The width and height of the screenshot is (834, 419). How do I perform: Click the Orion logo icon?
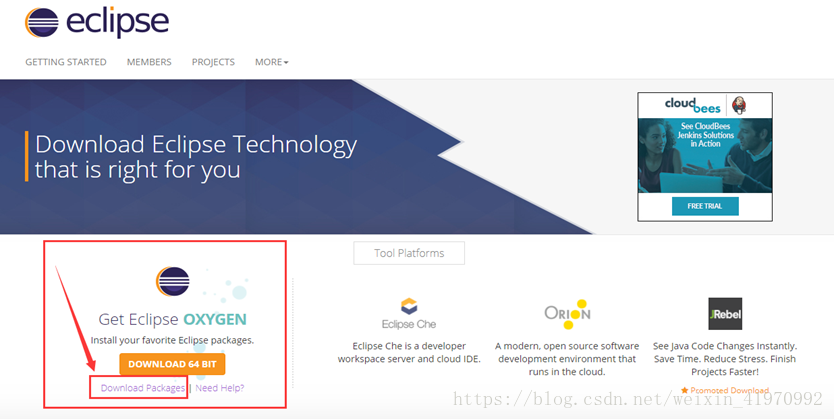point(567,314)
